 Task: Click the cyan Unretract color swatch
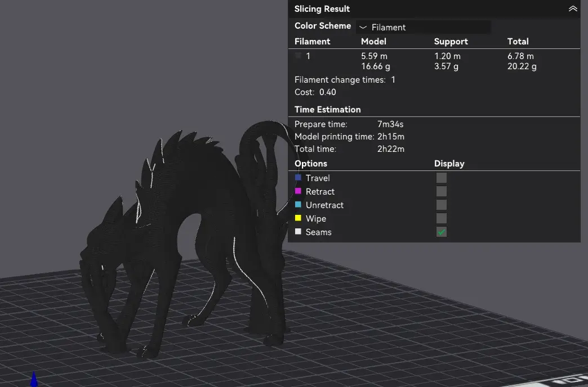click(x=298, y=205)
